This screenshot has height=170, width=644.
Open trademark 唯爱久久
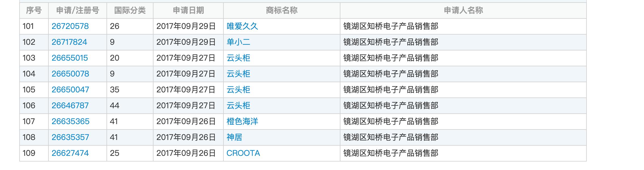(242, 26)
